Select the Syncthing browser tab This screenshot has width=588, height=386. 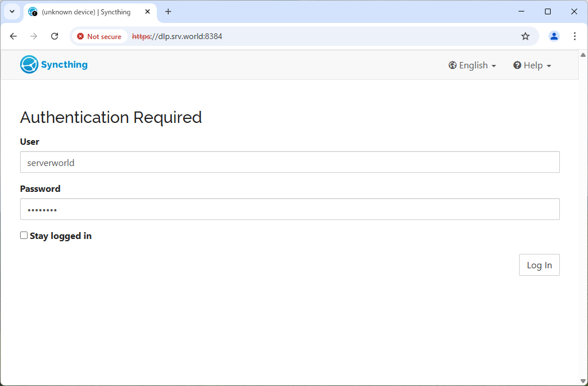pos(86,12)
